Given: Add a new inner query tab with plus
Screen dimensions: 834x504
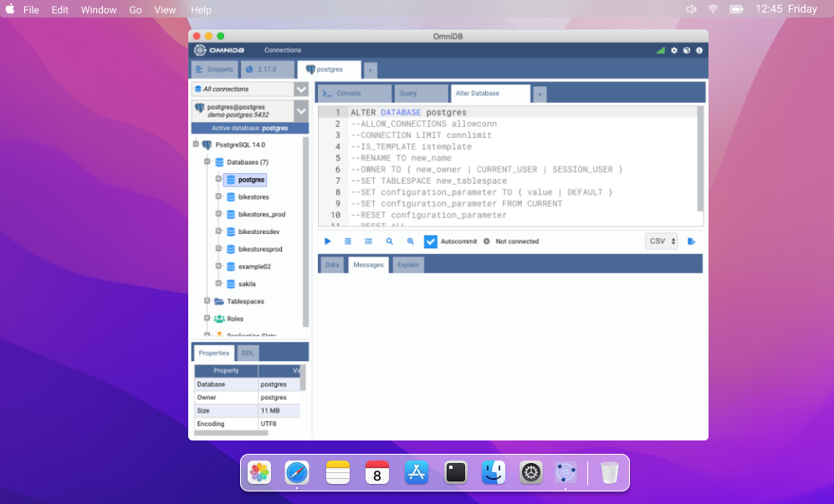Looking at the screenshot, I should 540,94.
